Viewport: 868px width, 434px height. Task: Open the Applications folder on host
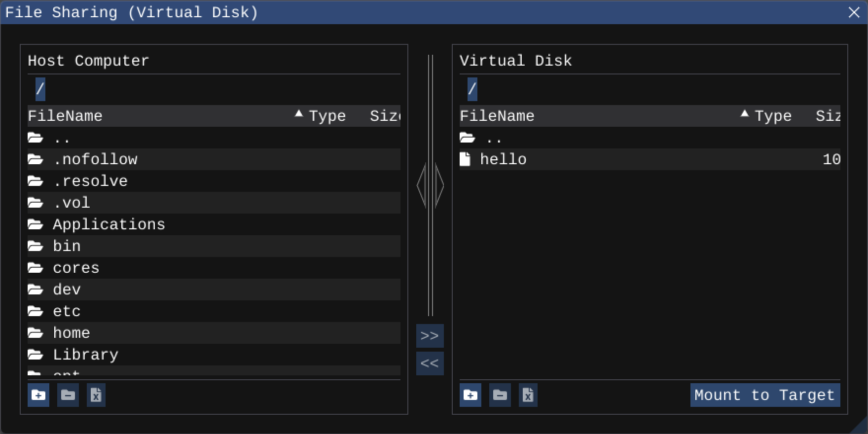pyautogui.click(x=108, y=224)
